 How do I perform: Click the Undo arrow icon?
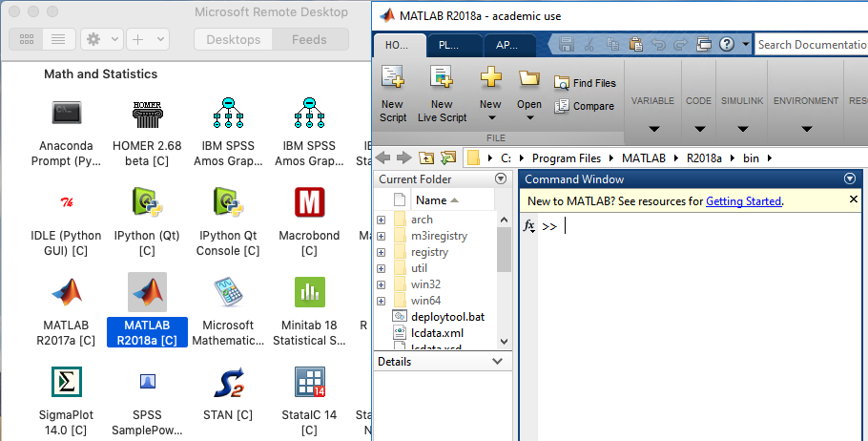658,44
